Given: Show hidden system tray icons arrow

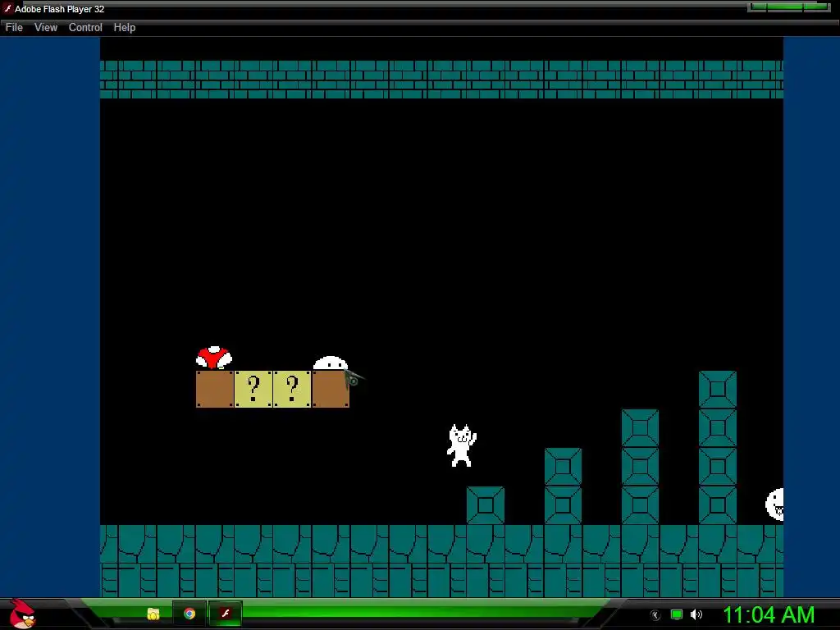Looking at the screenshot, I should point(655,615).
